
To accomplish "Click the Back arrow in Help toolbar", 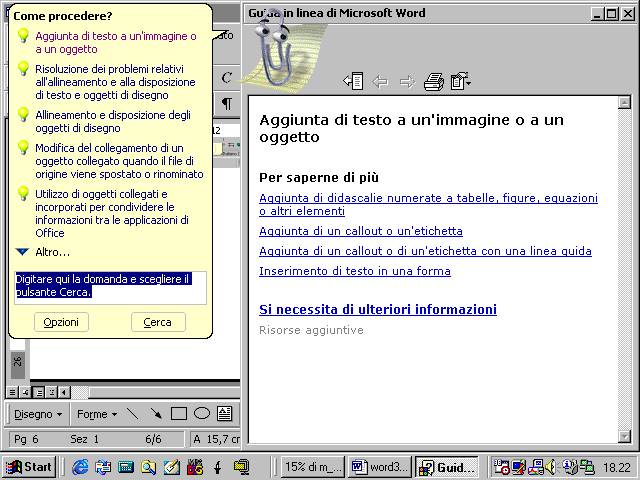I will [380, 82].
